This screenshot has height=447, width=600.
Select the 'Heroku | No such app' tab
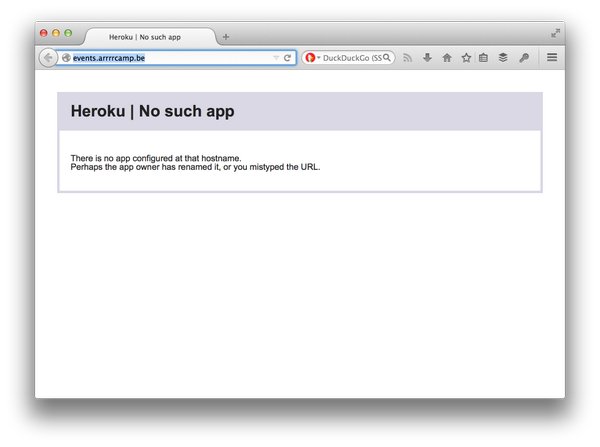[149, 37]
